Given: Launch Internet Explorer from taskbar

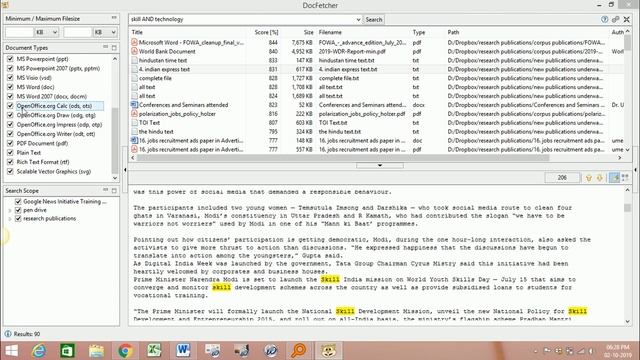Looking at the screenshot, I should coord(39,351).
